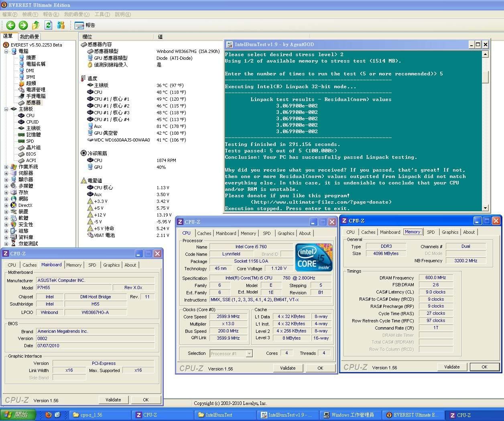The height and width of the screenshot is (421, 504).
Task: Collapse the 電腦 tree branch
Action: tap(6, 51)
